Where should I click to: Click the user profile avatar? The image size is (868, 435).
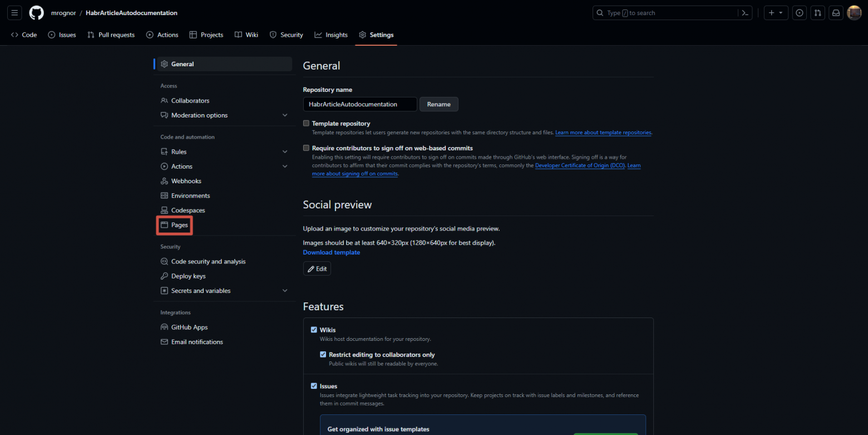coord(854,13)
